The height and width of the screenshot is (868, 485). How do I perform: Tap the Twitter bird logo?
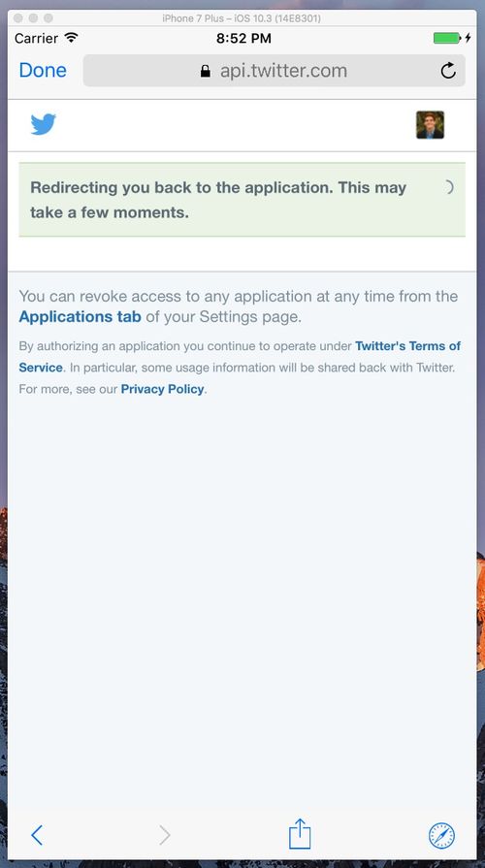click(x=44, y=124)
